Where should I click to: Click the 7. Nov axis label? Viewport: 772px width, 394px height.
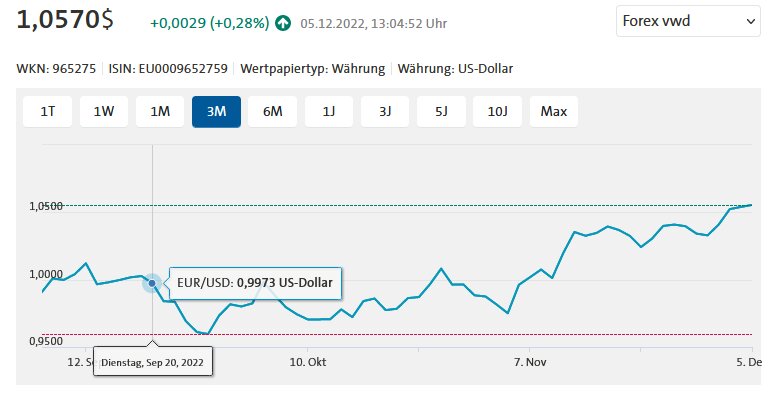click(x=530, y=362)
